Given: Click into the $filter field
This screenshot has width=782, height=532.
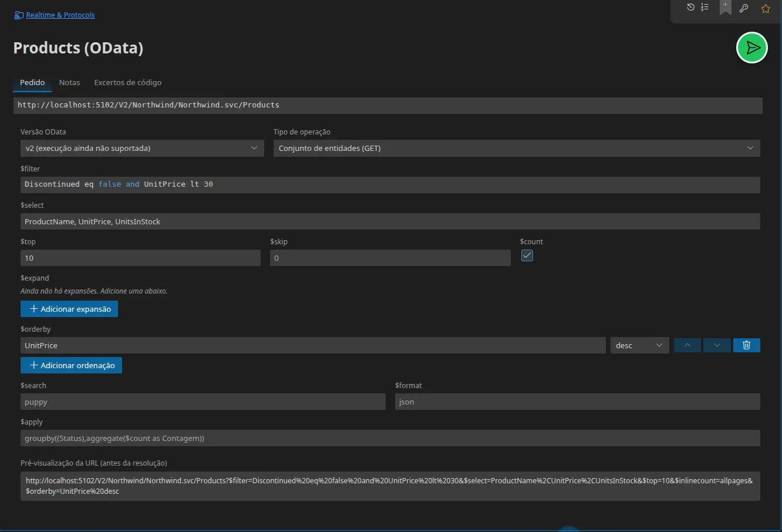Looking at the screenshot, I should coord(390,184).
